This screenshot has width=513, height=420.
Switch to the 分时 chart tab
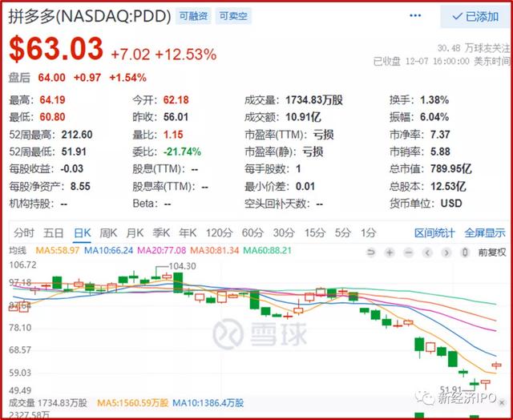click(x=24, y=233)
